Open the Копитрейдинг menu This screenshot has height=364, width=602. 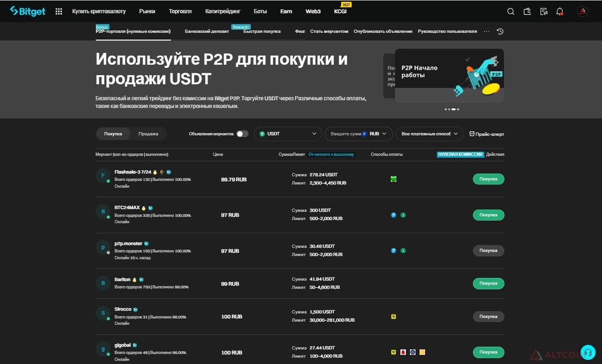(223, 11)
